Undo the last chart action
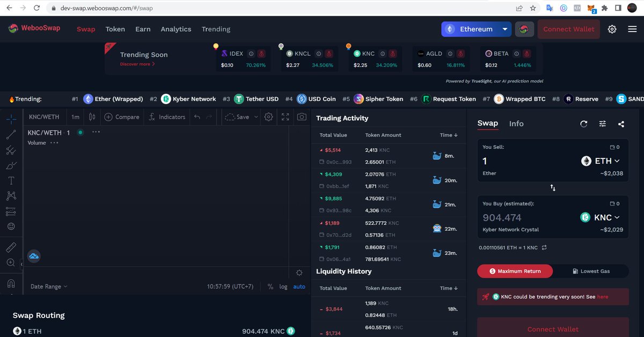Screen dimensions: 644x337 197,117
